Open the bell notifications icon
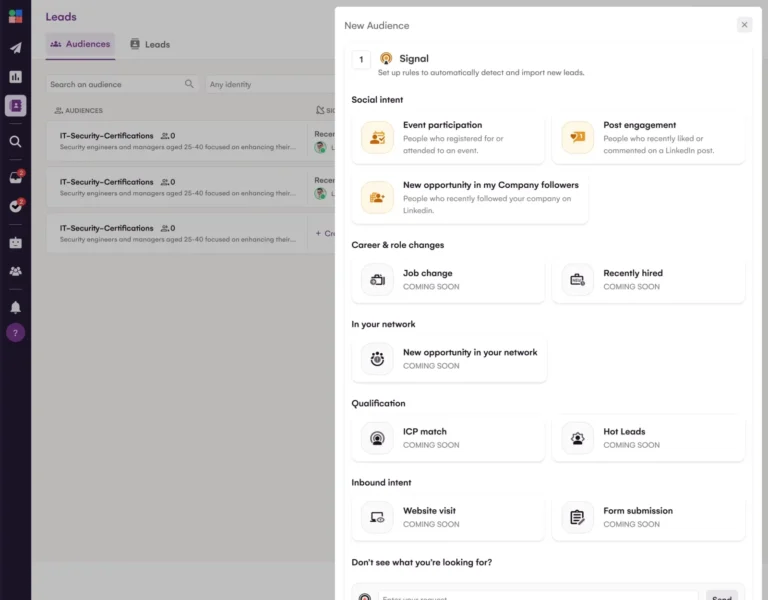768x600 pixels. [15, 307]
